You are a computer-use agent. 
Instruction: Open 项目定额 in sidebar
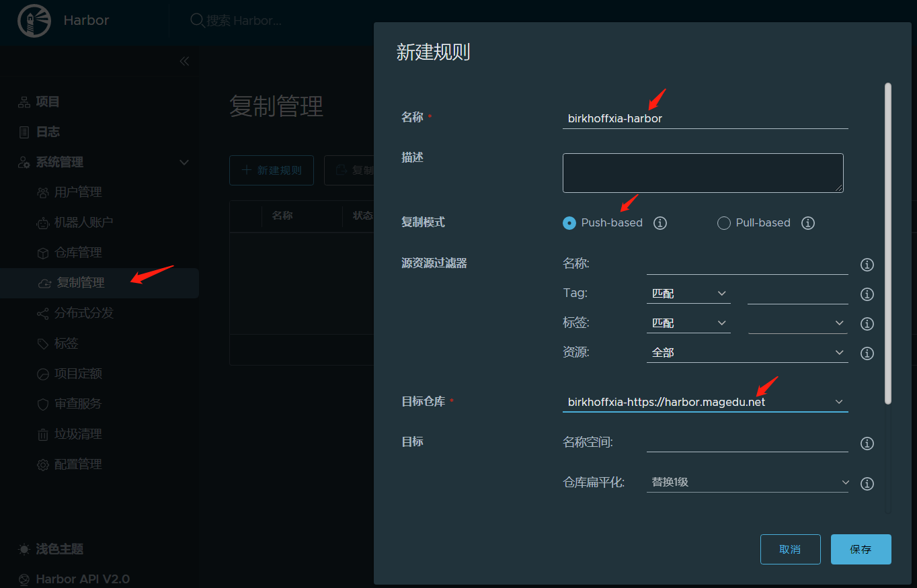coord(78,374)
